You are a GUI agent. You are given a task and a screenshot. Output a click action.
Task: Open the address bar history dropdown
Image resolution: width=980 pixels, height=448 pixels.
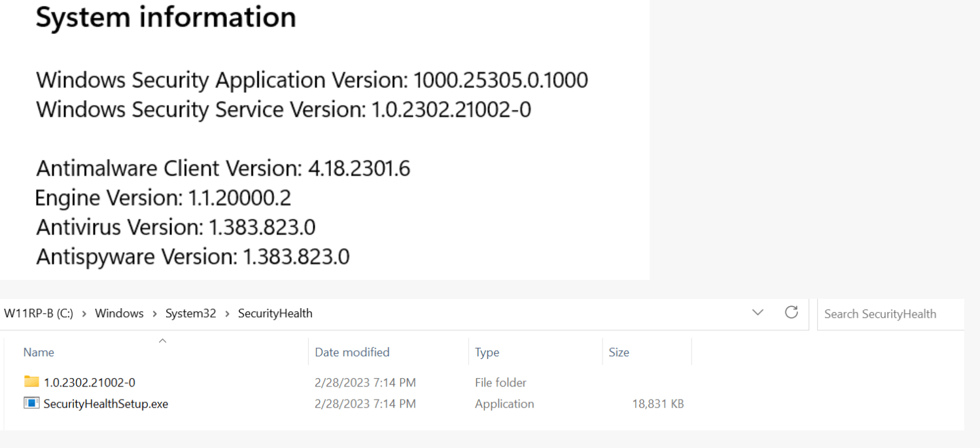click(758, 313)
